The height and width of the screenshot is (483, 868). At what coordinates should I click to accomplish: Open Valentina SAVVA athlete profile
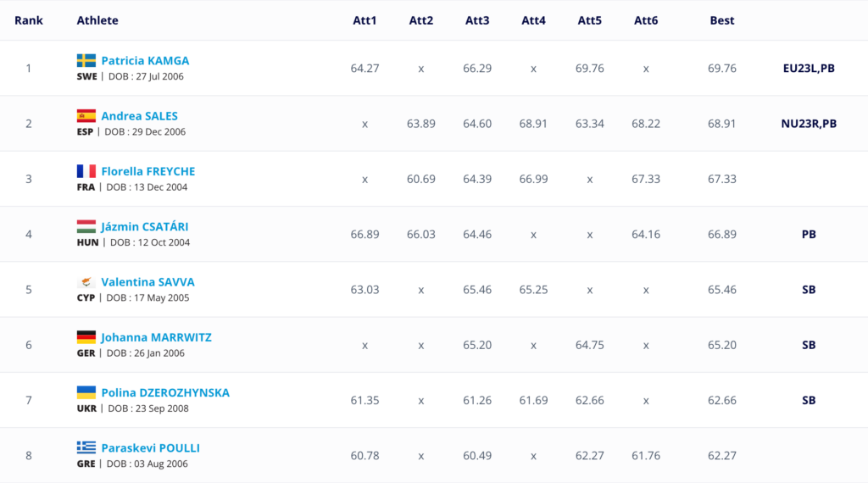click(147, 282)
